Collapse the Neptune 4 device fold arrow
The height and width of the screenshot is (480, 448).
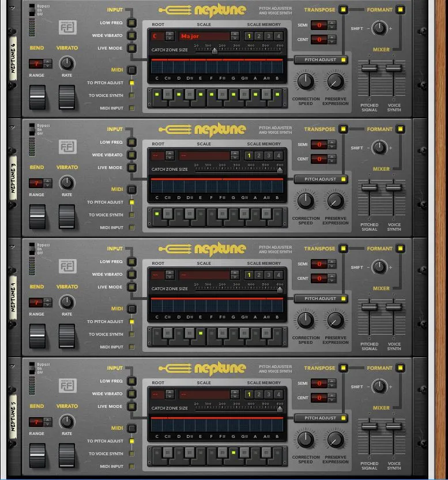[x=12, y=247]
